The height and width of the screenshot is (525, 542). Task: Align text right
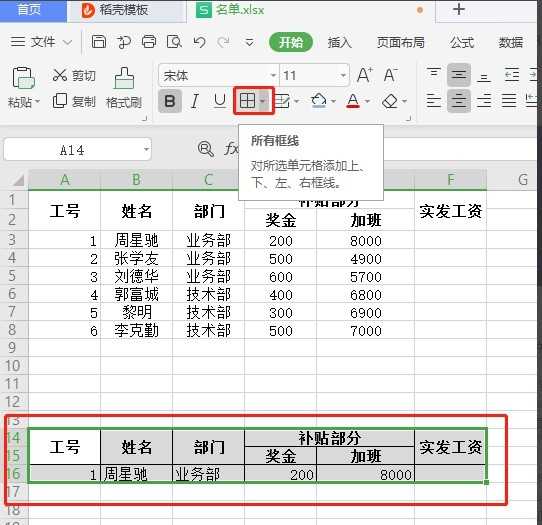pyautogui.click(x=484, y=101)
